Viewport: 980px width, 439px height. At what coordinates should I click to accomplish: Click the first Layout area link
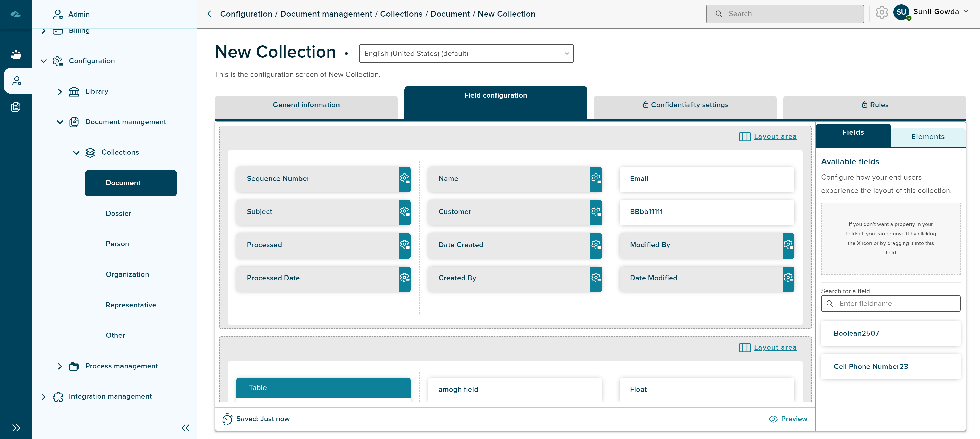point(775,136)
